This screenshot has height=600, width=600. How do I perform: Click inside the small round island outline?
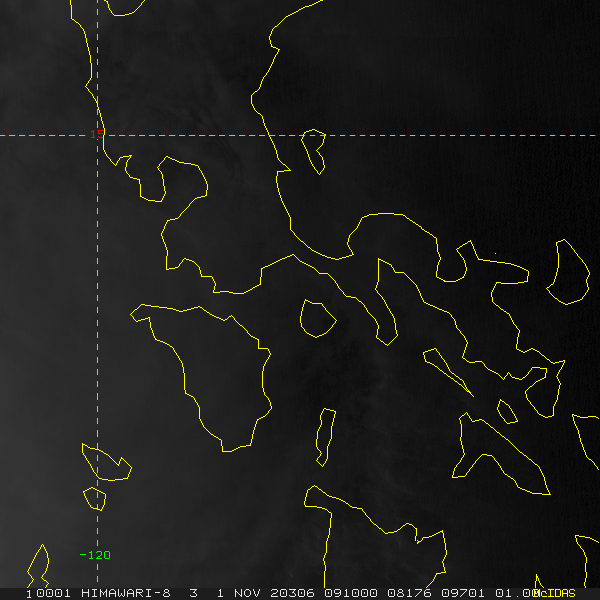point(317,319)
